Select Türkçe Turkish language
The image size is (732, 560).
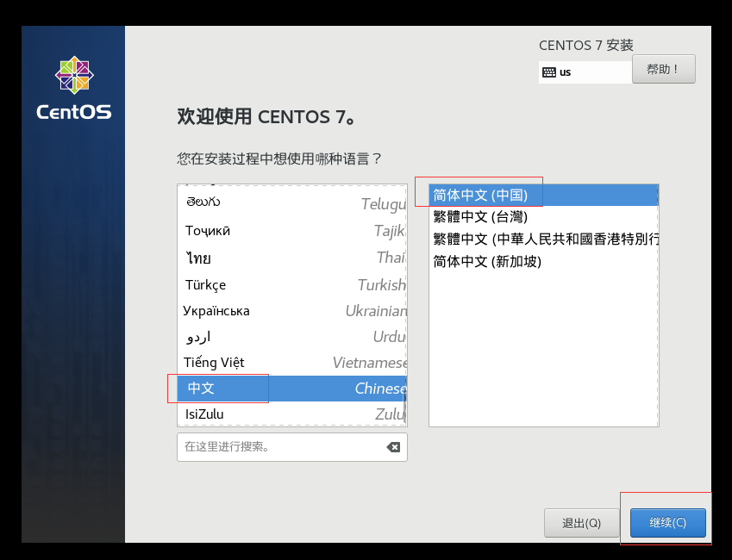tap(292, 284)
